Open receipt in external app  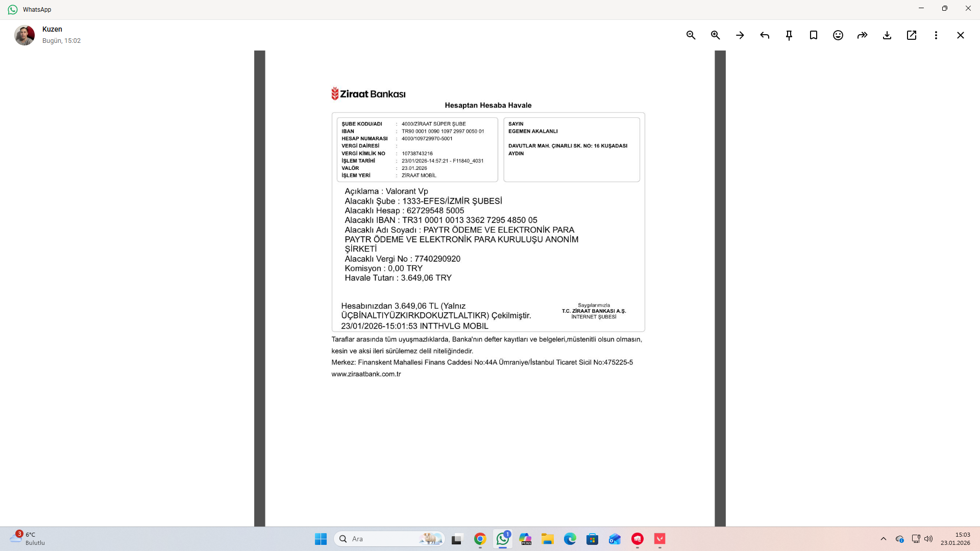click(x=911, y=35)
